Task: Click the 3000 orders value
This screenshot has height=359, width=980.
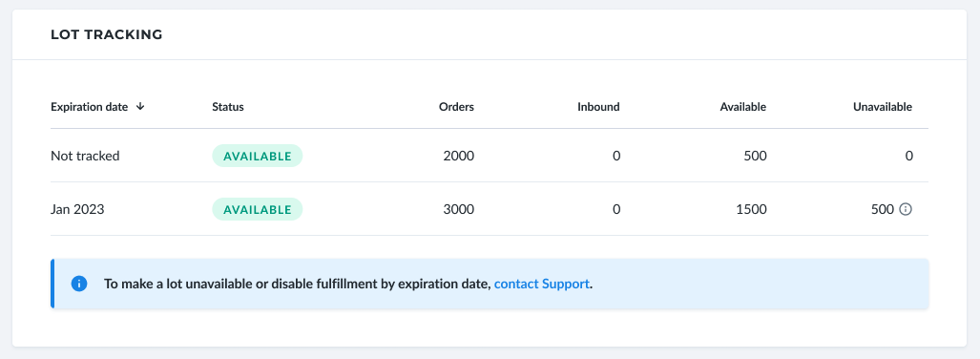Action: point(459,209)
